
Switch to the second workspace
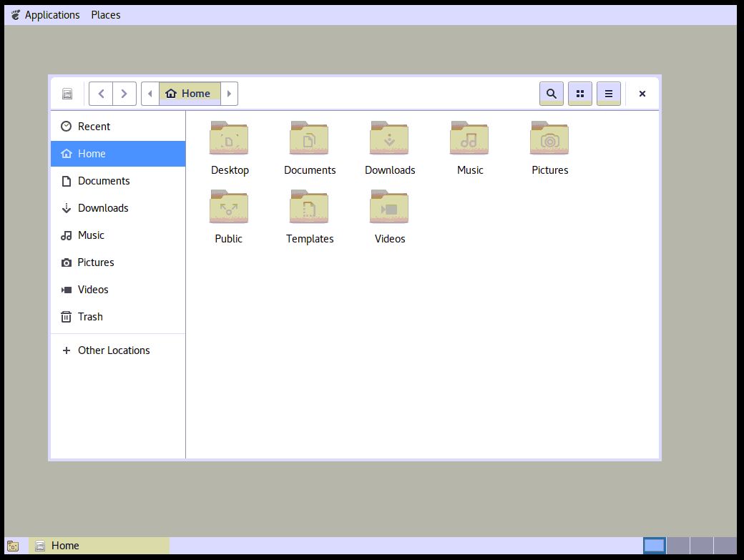[678, 546]
